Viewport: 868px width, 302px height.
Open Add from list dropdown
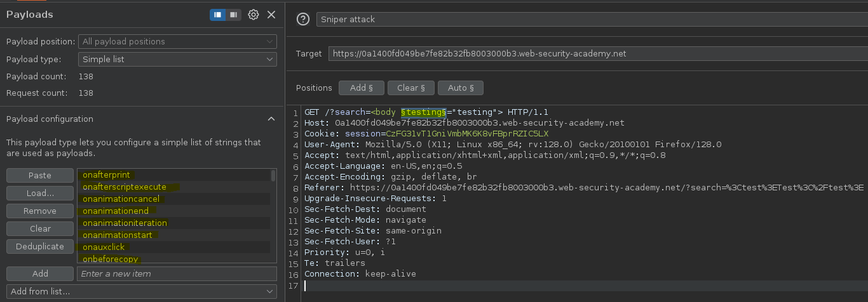pyautogui.click(x=142, y=291)
